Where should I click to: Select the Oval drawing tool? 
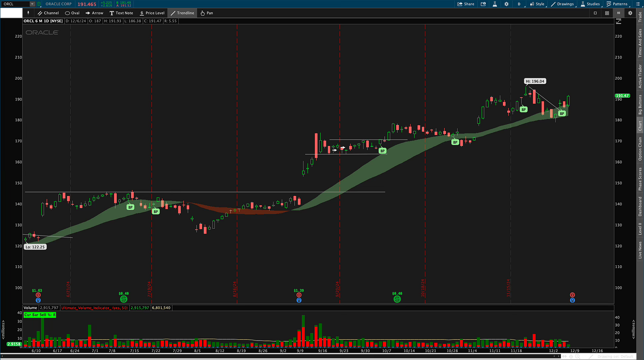(72, 13)
